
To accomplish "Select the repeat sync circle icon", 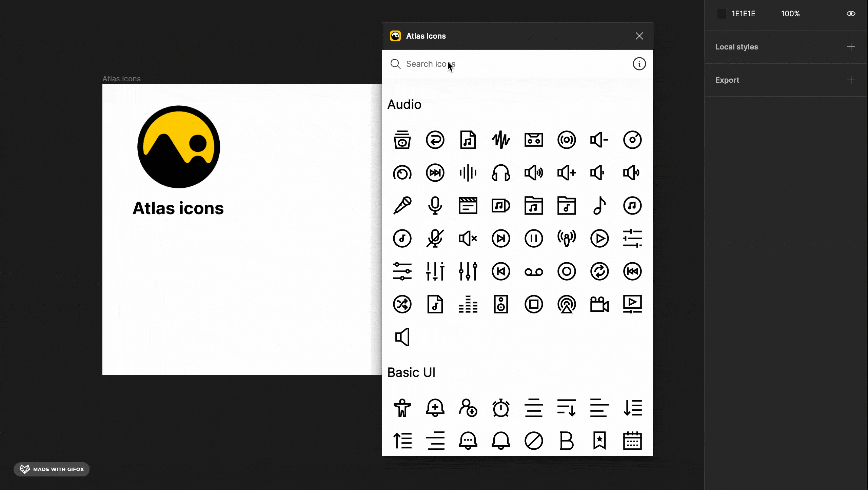I will click(x=599, y=271).
